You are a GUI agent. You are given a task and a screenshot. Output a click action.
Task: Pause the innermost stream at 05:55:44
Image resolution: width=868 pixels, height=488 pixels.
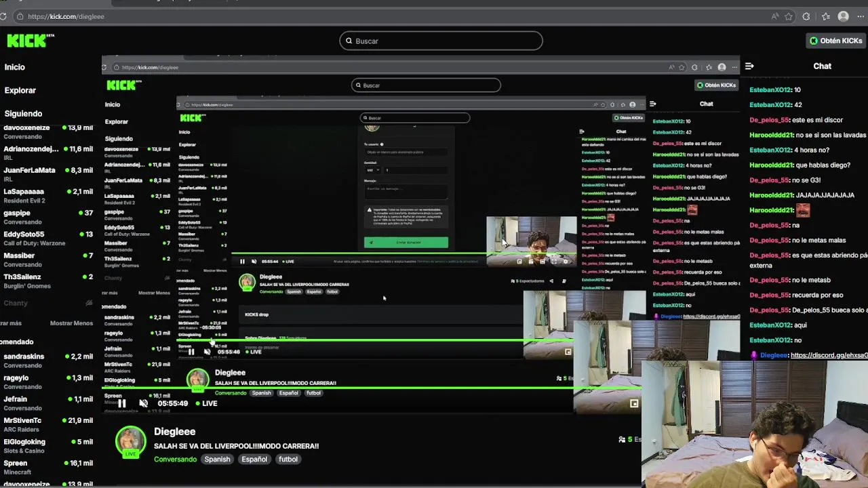click(242, 261)
